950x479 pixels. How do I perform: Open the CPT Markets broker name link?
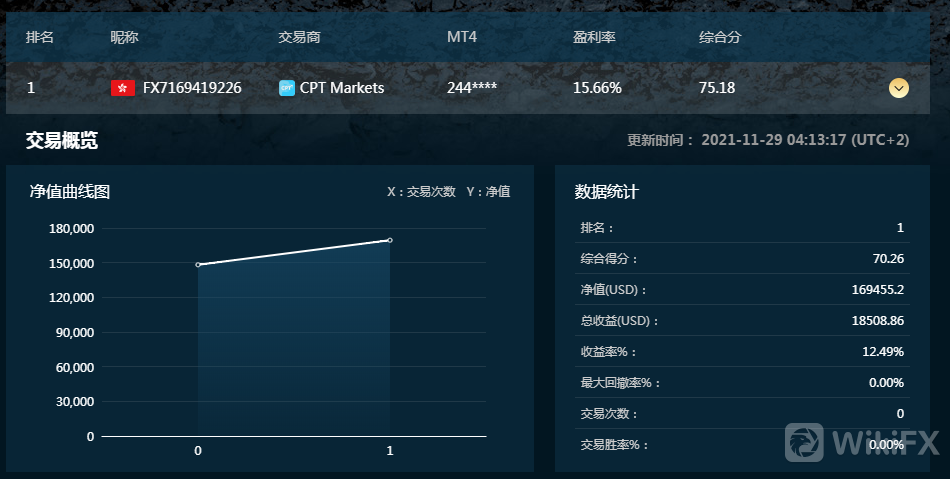(x=342, y=88)
